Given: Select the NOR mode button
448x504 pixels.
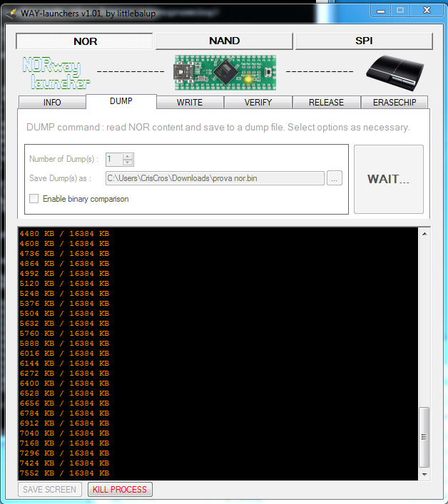Looking at the screenshot, I should (x=85, y=41).
